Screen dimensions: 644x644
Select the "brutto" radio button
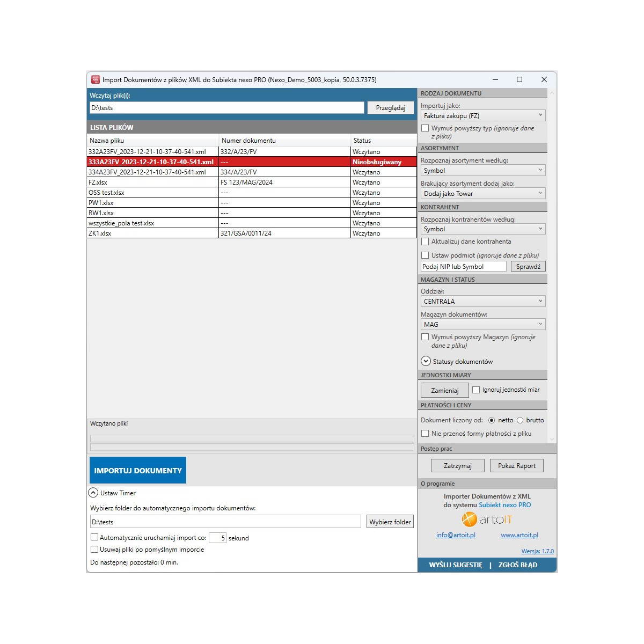tap(519, 420)
